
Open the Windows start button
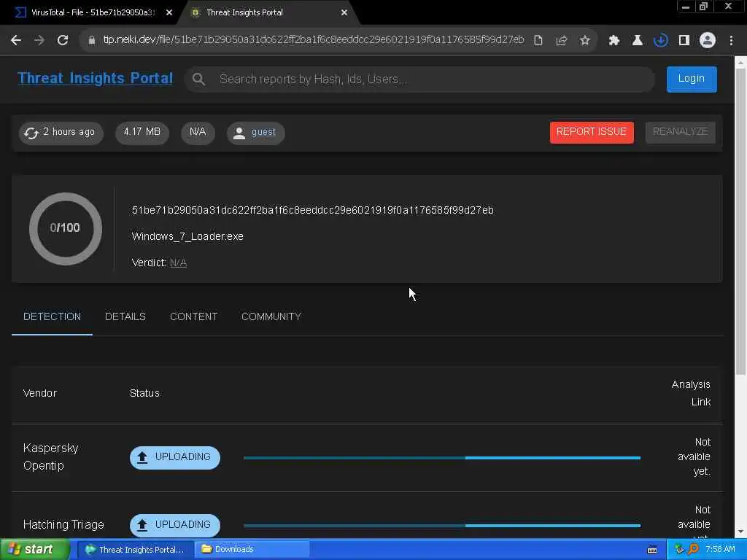(x=34, y=550)
